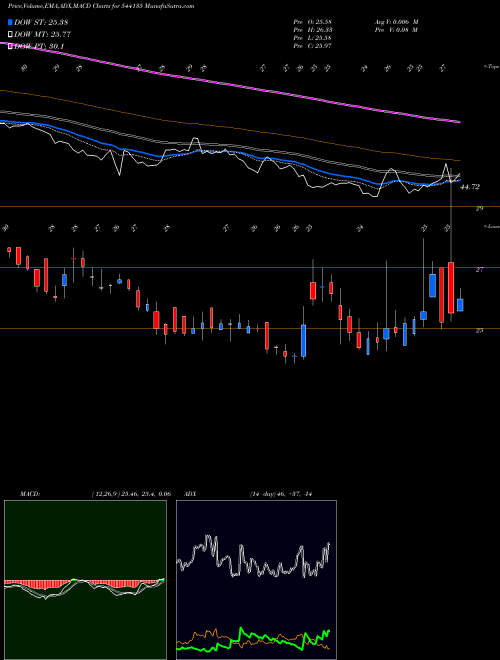
Task: Select the 'Pre O: 25.58' open value
Action: click(312, 22)
